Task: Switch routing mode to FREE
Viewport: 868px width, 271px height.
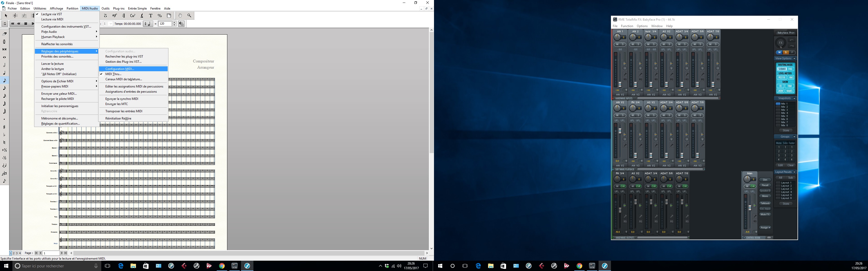Action: tap(791, 69)
